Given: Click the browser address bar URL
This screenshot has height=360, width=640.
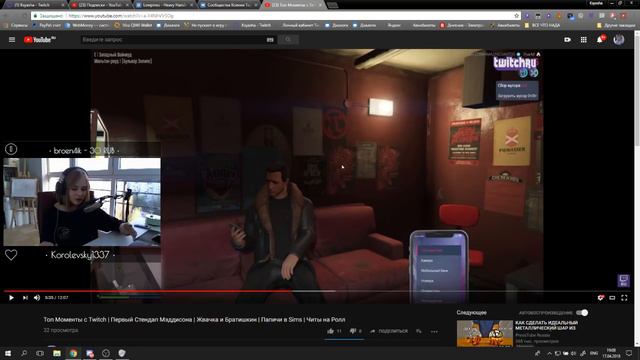Looking at the screenshot, I should coord(121,16).
